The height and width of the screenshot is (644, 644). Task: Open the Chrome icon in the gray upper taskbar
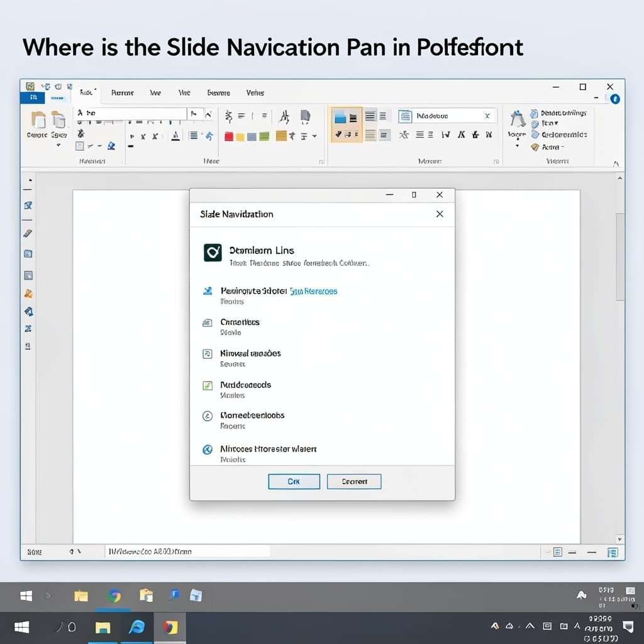click(114, 596)
